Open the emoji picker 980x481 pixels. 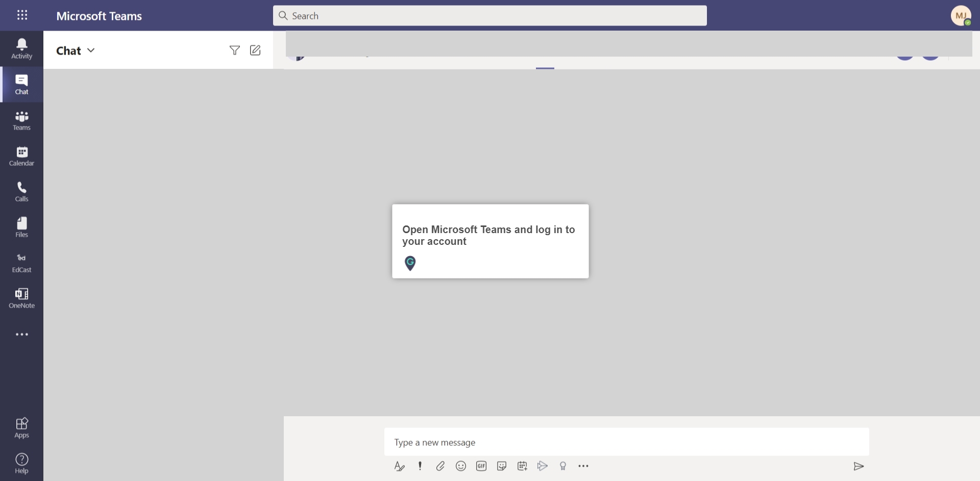pyautogui.click(x=460, y=466)
